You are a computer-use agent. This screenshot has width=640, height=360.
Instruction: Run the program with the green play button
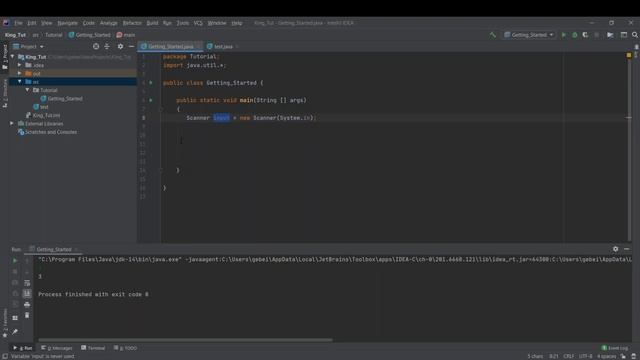point(564,35)
